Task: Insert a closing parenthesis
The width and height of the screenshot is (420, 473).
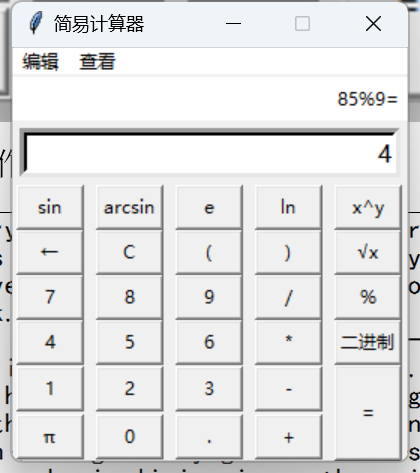Action: tap(288, 252)
